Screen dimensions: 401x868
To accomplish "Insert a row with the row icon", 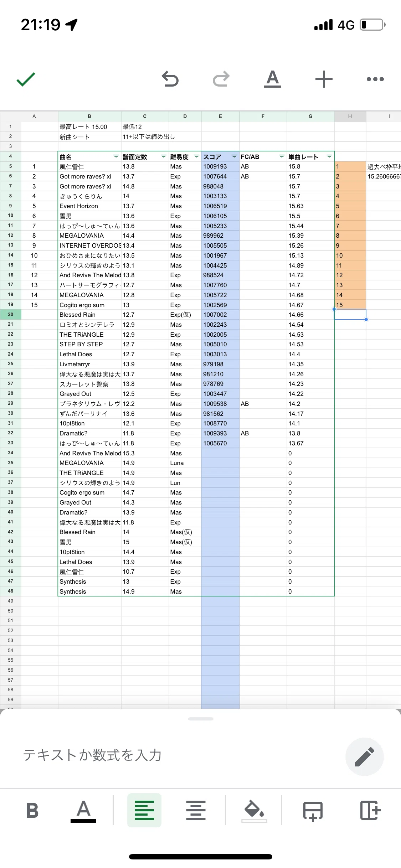I will [x=313, y=811].
